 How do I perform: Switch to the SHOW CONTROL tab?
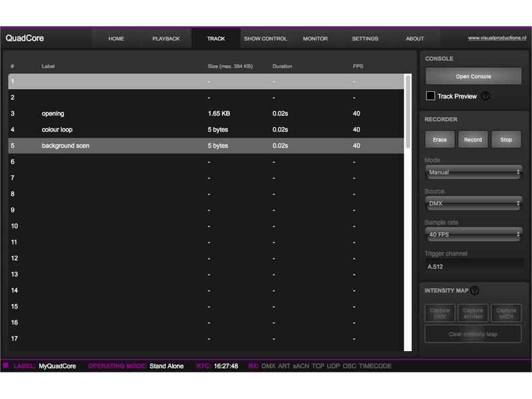click(265, 39)
